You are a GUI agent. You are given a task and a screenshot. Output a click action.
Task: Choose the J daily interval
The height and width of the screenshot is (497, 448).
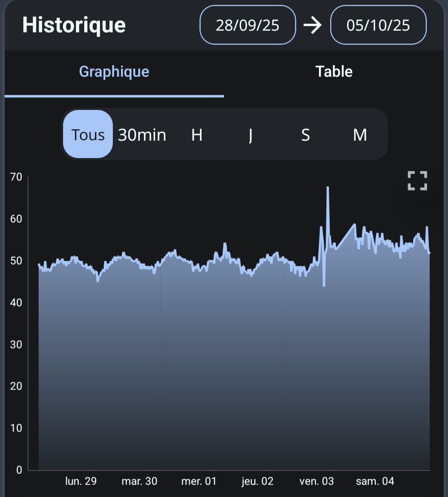pos(251,135)
